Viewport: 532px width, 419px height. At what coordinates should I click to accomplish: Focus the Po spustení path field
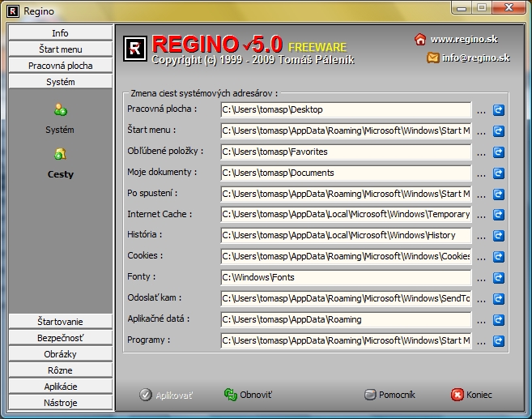pyautogui.click(x=346, y=194)
